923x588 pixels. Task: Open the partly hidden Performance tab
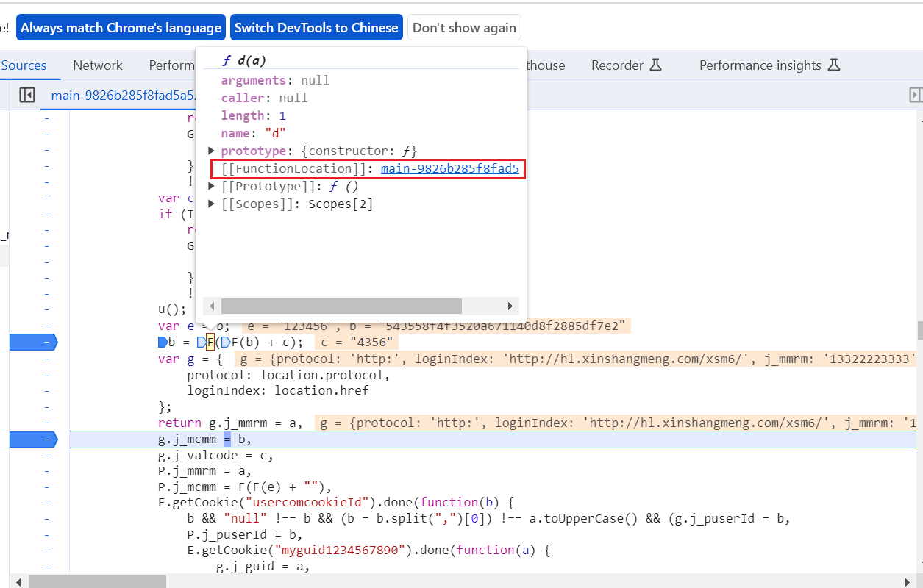coord(171,65)
